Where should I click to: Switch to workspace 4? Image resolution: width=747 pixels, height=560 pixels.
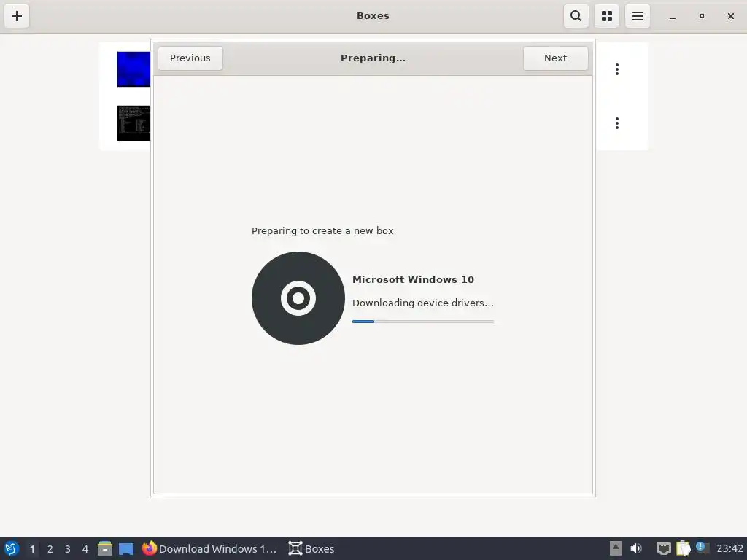pos(85,549)
